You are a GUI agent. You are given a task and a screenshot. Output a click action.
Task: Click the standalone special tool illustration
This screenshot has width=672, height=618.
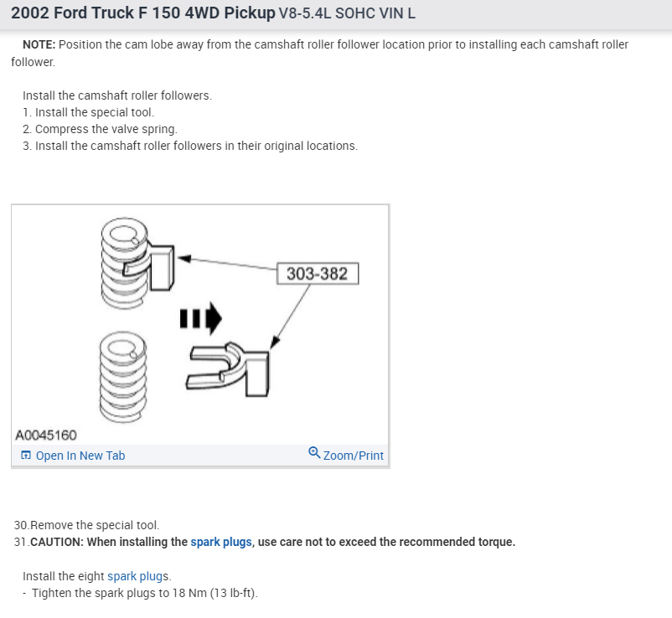(x=233, y=365)
